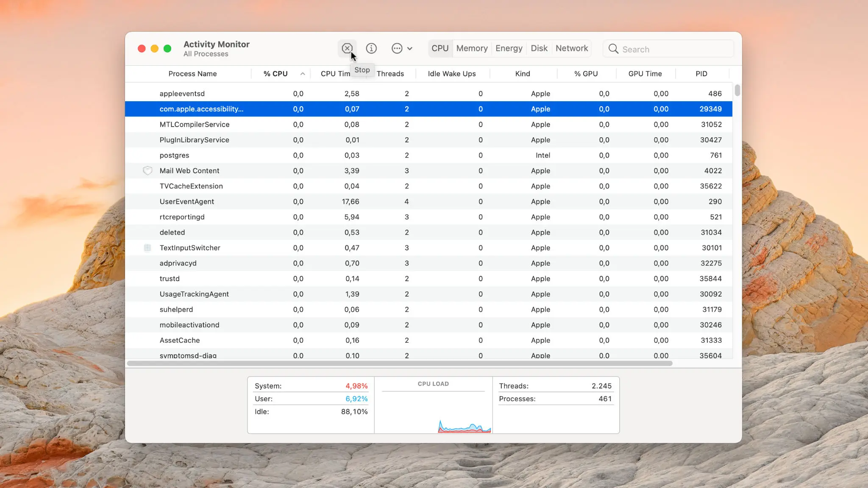Sort by Process Name column header
Screen dimensions: 868x488
tap(192, 74)
